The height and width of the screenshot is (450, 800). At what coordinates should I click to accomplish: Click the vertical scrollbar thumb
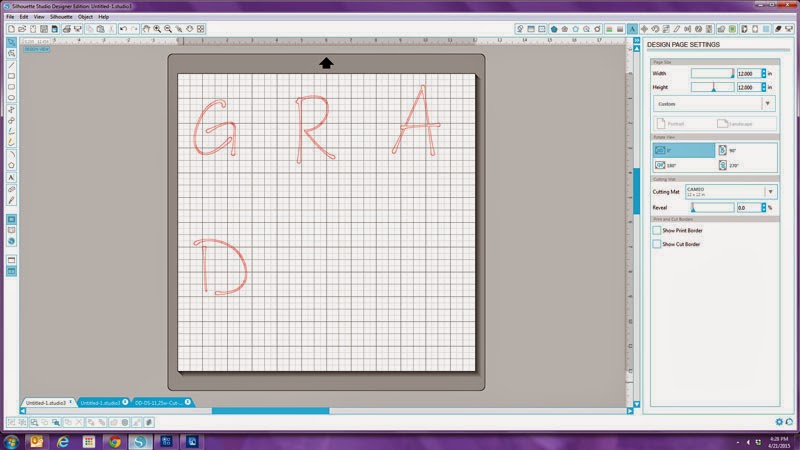(x=637, y=191)
